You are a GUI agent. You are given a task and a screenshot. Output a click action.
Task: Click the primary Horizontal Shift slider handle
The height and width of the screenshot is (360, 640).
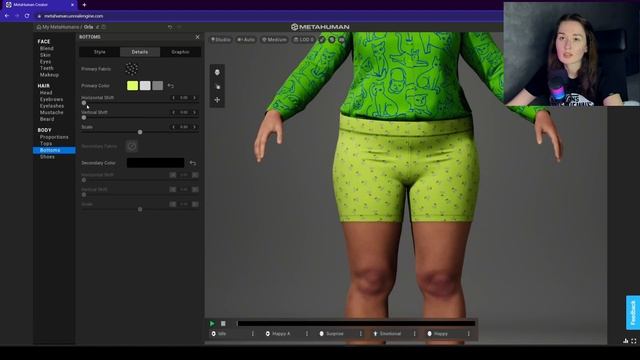[84, 103]
